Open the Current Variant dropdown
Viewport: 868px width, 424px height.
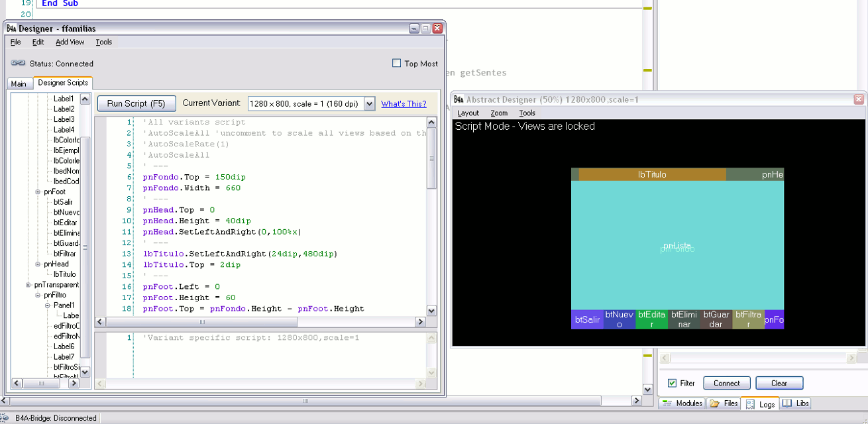pos(369,104)
